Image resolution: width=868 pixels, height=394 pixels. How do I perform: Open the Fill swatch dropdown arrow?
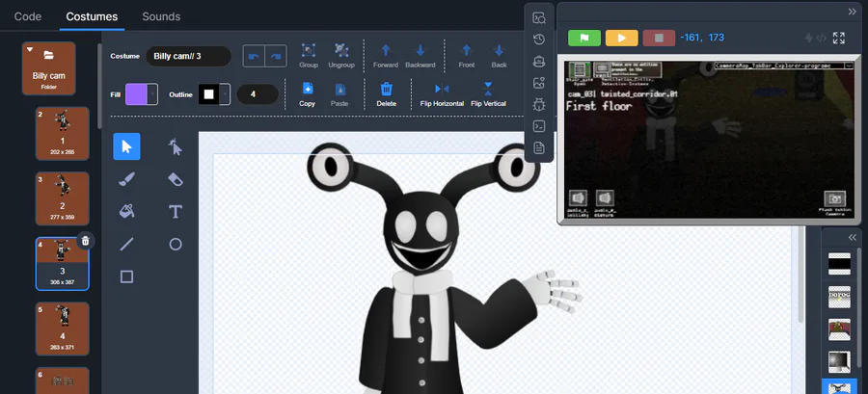point(152,94)
